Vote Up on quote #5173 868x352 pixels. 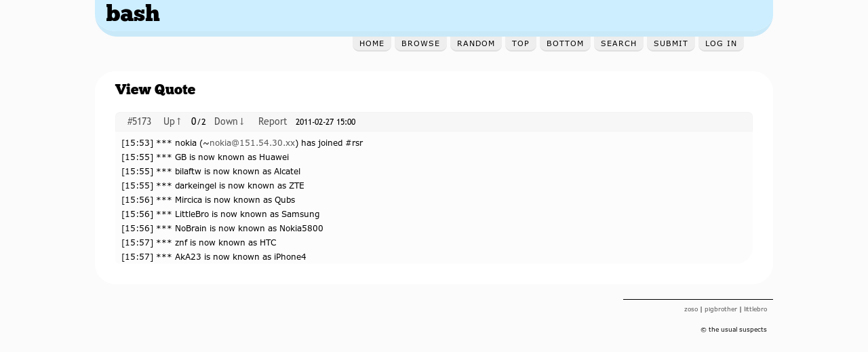coord(172,121)
